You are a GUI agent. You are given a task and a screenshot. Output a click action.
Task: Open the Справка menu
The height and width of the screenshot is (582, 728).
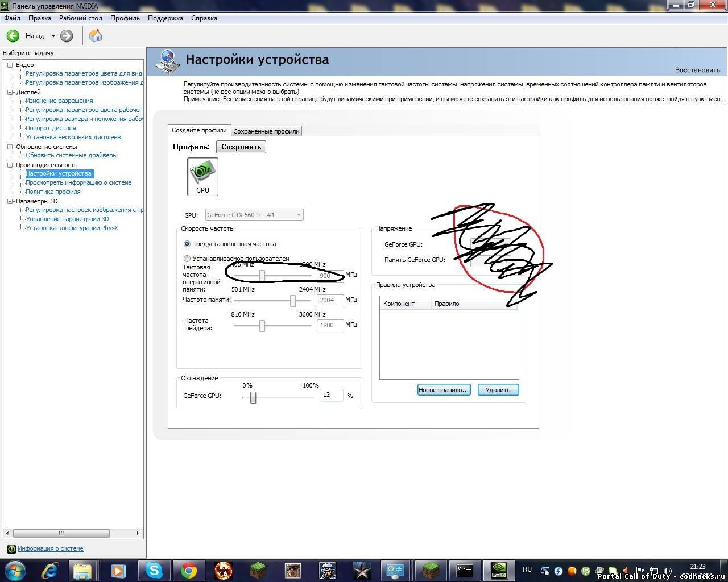tap(204, 18)
